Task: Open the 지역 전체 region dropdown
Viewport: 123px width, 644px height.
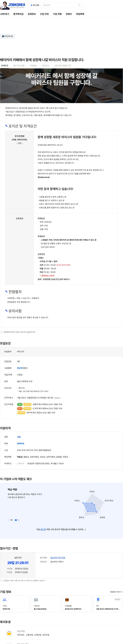Action: (36, 5)
